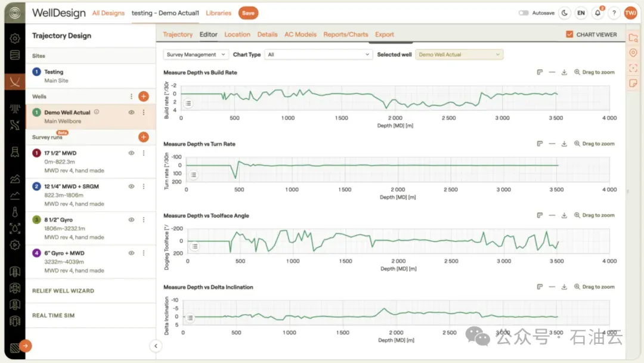
Task: Toggle visibility of Demo Well Actual
Action: (x=131, y=113)
